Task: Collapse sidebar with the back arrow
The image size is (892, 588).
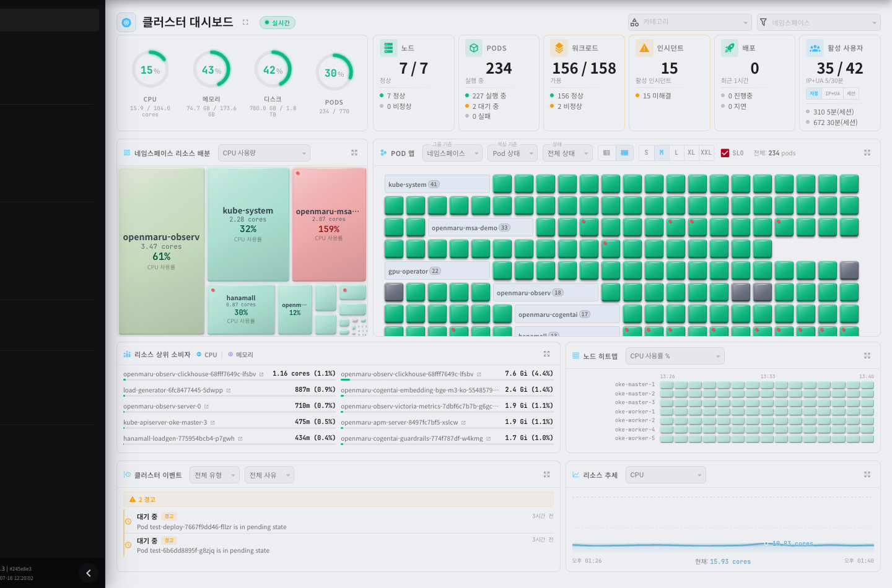Action: click(88, 573)
